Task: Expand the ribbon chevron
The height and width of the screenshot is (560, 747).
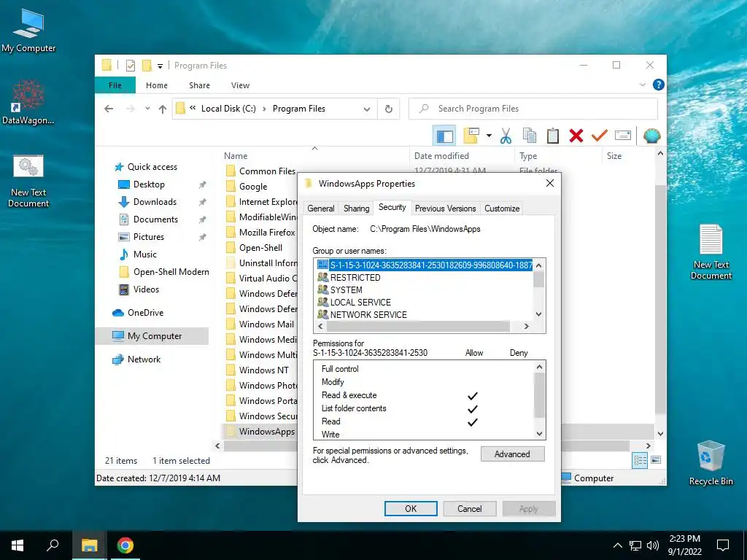Action: [643, 85]
